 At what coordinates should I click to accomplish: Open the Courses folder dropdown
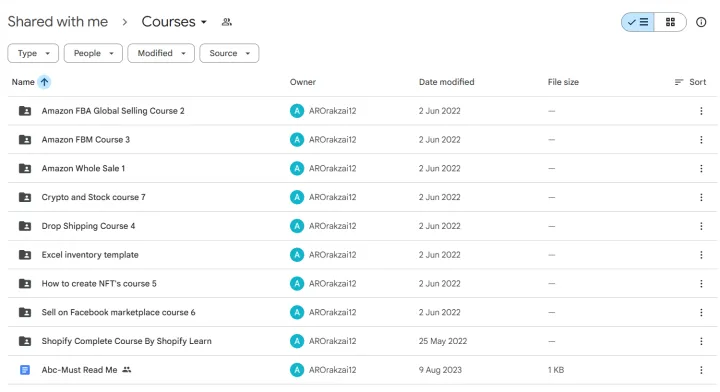coord(174,22)
